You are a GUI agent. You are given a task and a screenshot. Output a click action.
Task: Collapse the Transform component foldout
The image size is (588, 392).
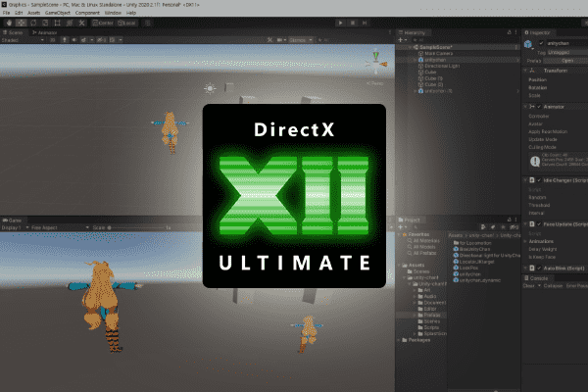click(x=525, y=71)
